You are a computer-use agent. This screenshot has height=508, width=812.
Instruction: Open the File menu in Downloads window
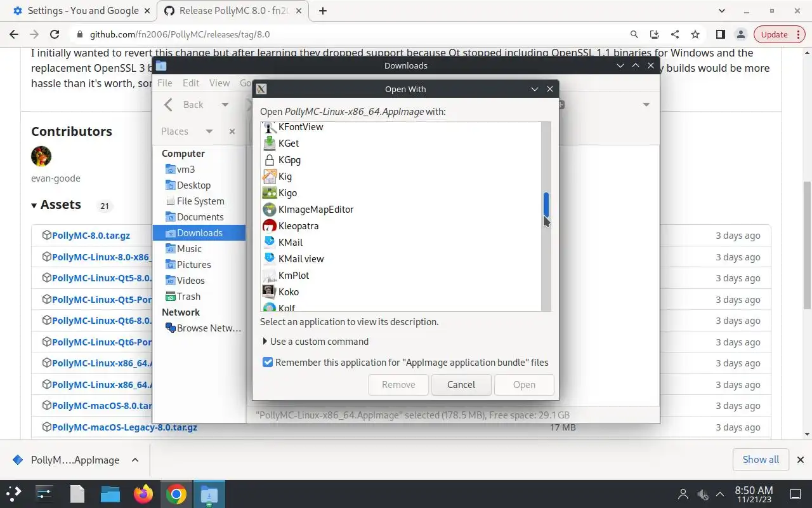coord(164,83)
